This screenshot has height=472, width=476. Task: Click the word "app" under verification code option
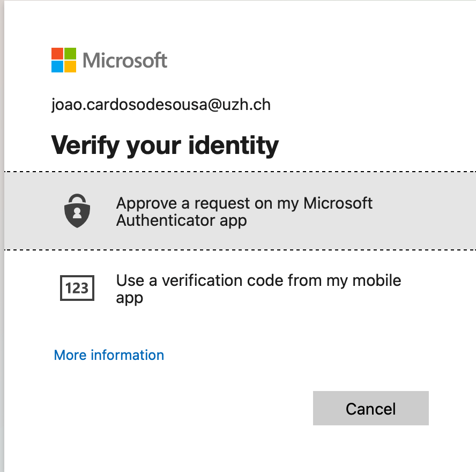130,298
